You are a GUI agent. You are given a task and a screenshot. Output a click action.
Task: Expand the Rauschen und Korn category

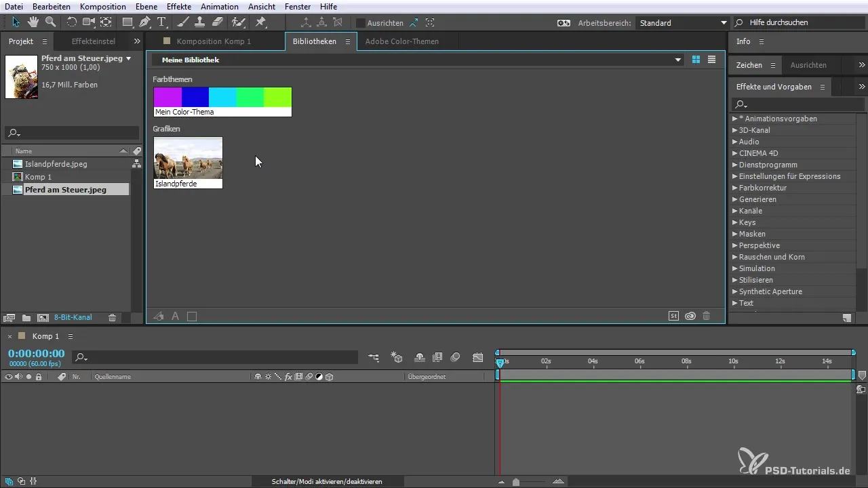tap(735, 257)
